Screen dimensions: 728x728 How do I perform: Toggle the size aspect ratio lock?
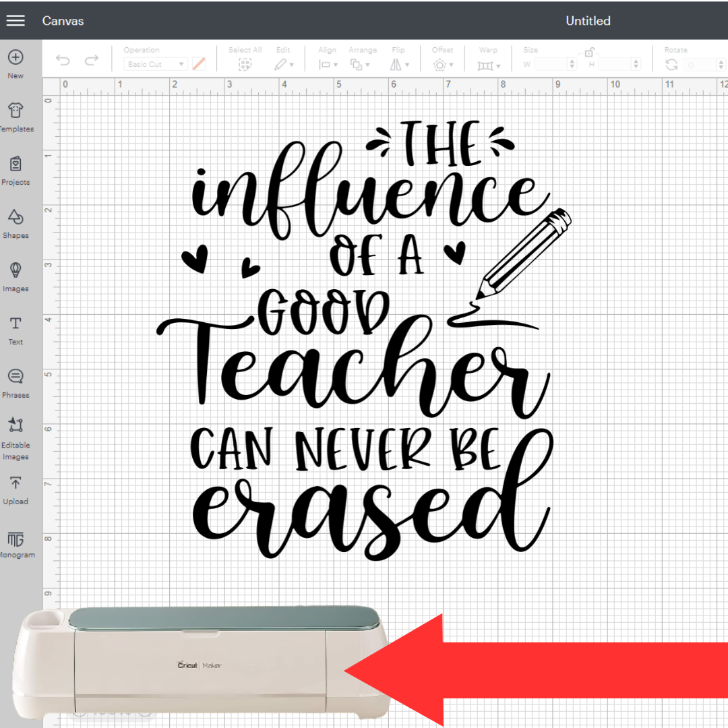pyautogui.click(x=589, y=52)
